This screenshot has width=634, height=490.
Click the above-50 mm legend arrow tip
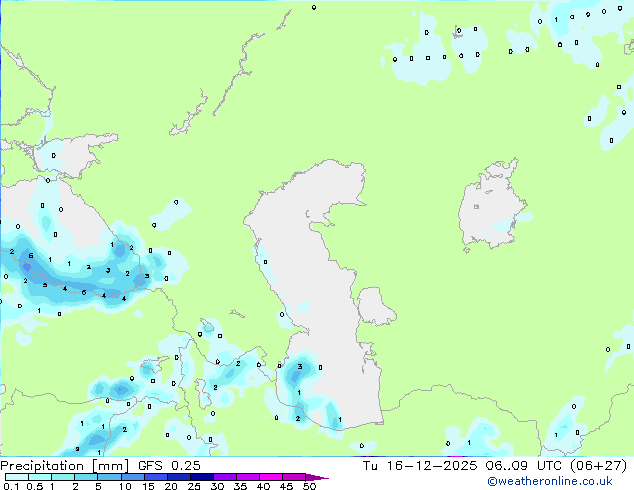[317, 477]
